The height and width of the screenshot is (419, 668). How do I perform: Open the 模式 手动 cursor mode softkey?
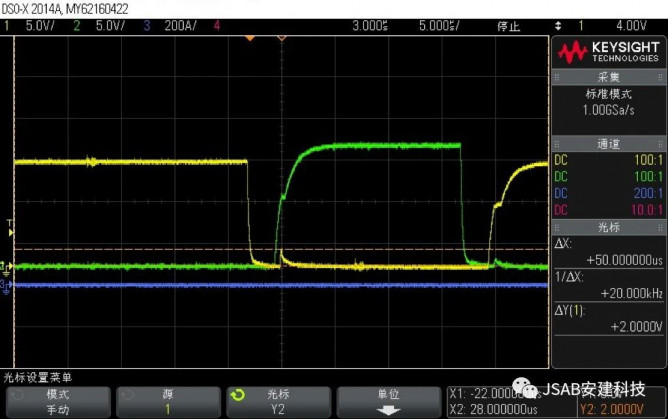57,402
